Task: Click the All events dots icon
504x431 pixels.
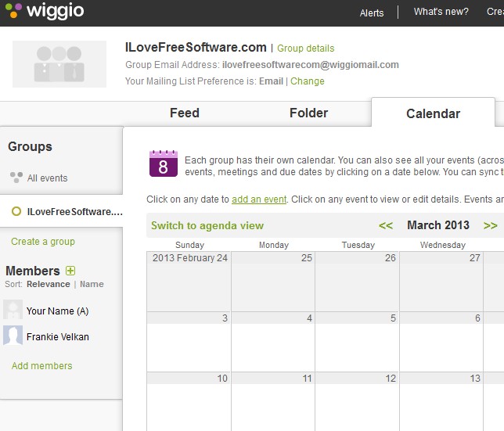Action: [x=16, y=178]
